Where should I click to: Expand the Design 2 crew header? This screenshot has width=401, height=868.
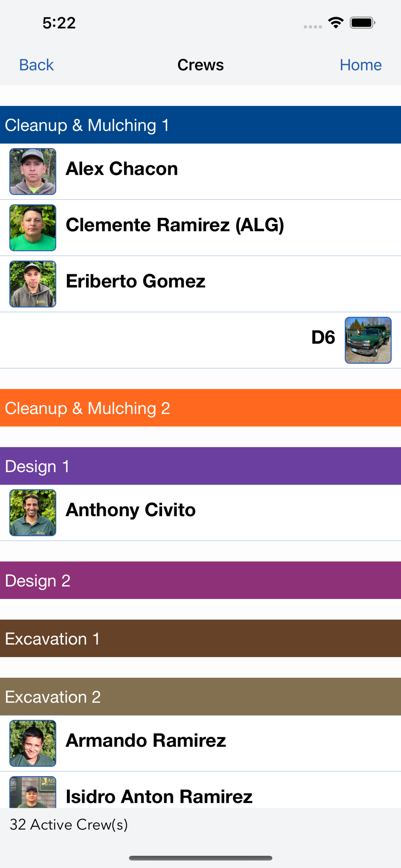click(200, 580)
